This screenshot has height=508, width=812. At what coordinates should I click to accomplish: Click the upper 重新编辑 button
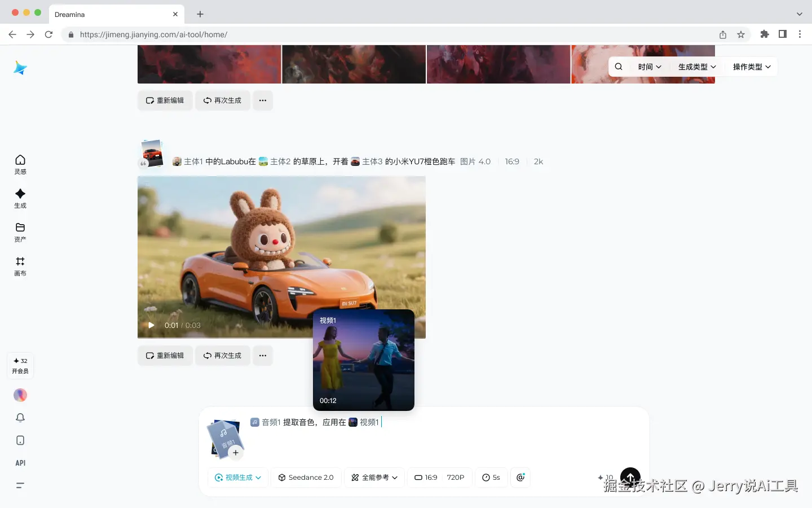point(165,100)
